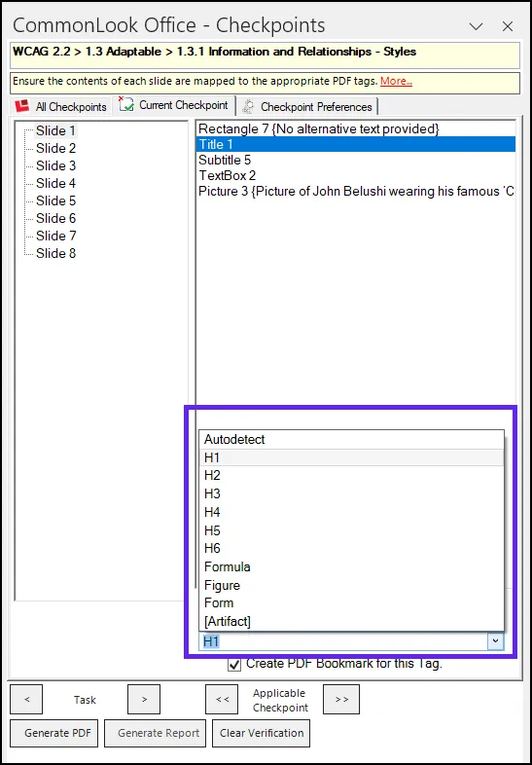Image resolution: width=532 pixels, height=765 pixels.
Task: Choose H4 from the tag dropdown
Action: [351, 512]
